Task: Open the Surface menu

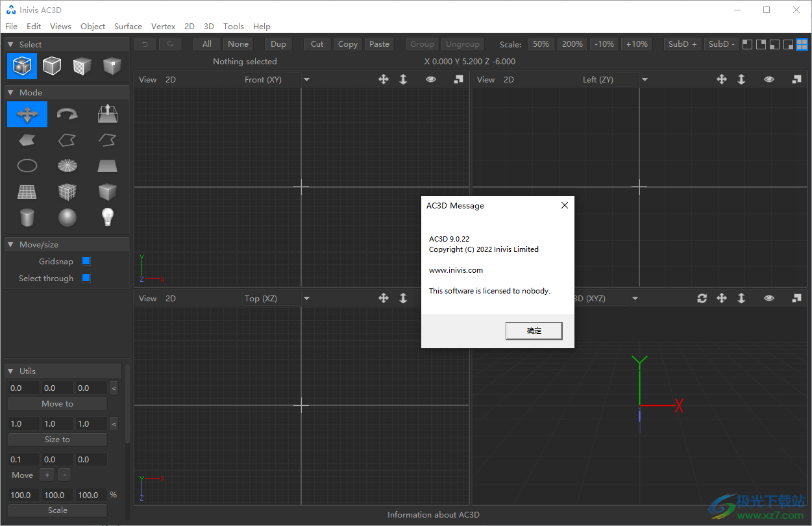Action: tap(128, 27)
